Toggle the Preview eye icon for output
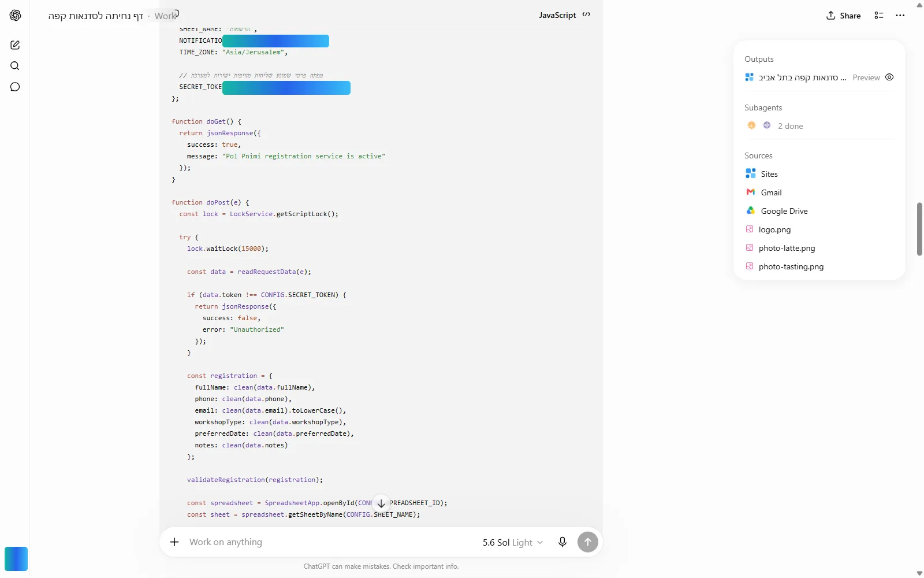Image resolution: width=924 pixels, height=578 pixels. (x=889, y=77)
